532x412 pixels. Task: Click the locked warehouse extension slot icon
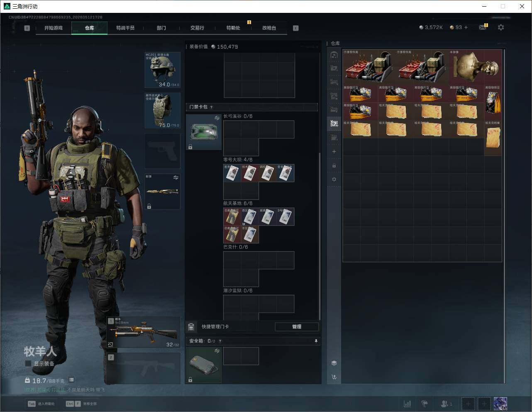334,166
